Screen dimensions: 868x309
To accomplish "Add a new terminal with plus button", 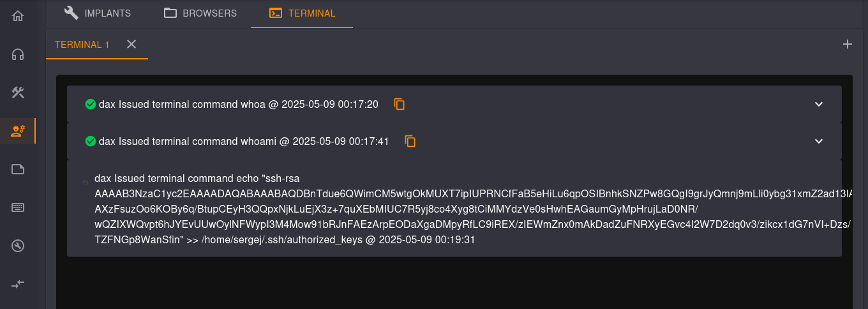I will click(848, 44).
